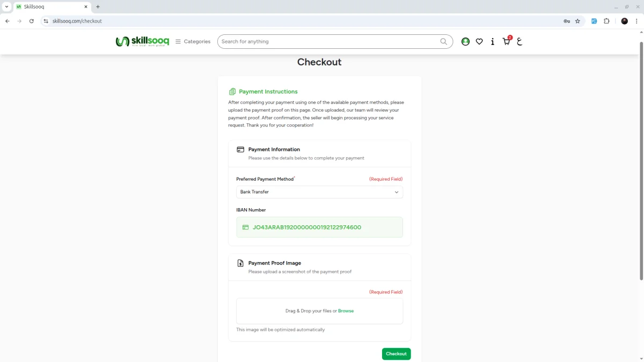Go to the Skillsooq logo homepage
Viewport: 644px width, 362px height.
[x=142, y=41]
